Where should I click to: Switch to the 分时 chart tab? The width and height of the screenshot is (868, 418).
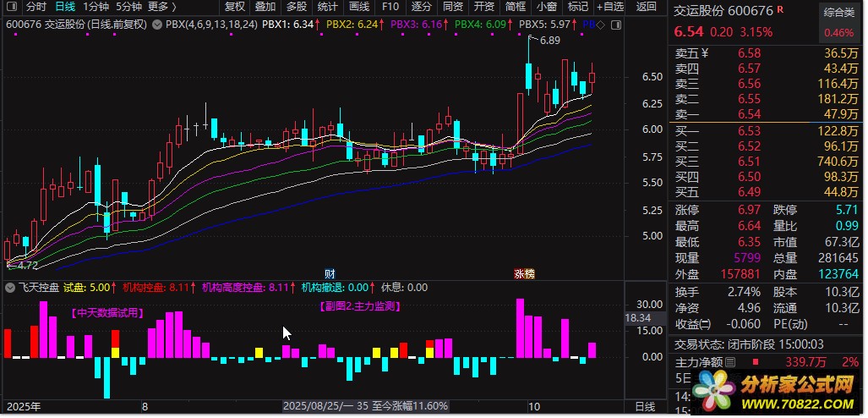tap(36, 7)
